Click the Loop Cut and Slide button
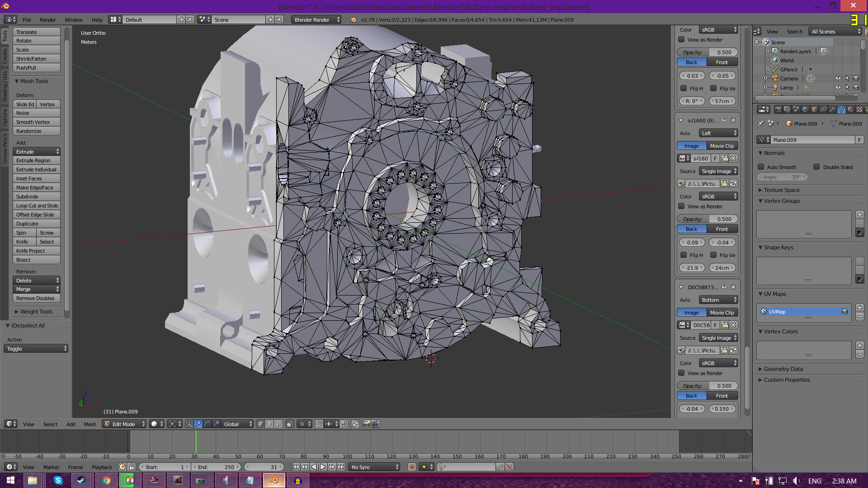Screen dimensions: 868x488 (x=37, y=206)
